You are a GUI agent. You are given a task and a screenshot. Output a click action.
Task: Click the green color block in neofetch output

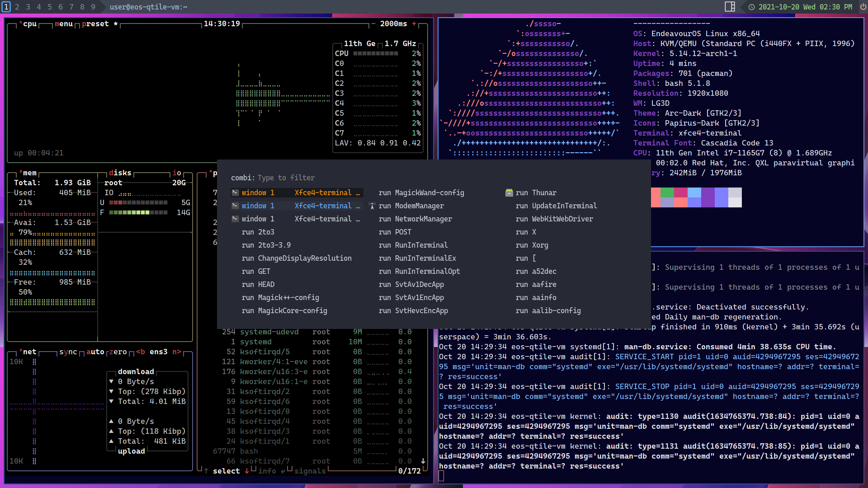667,192
